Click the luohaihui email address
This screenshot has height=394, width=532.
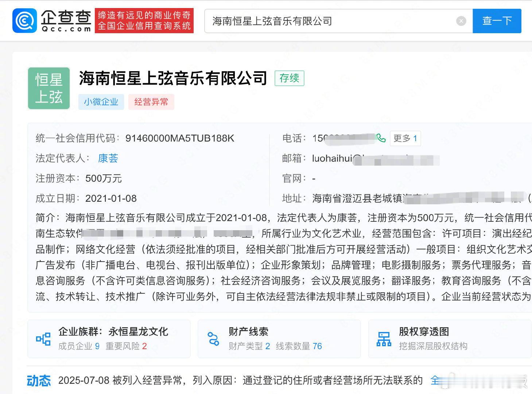coord(376,159)
